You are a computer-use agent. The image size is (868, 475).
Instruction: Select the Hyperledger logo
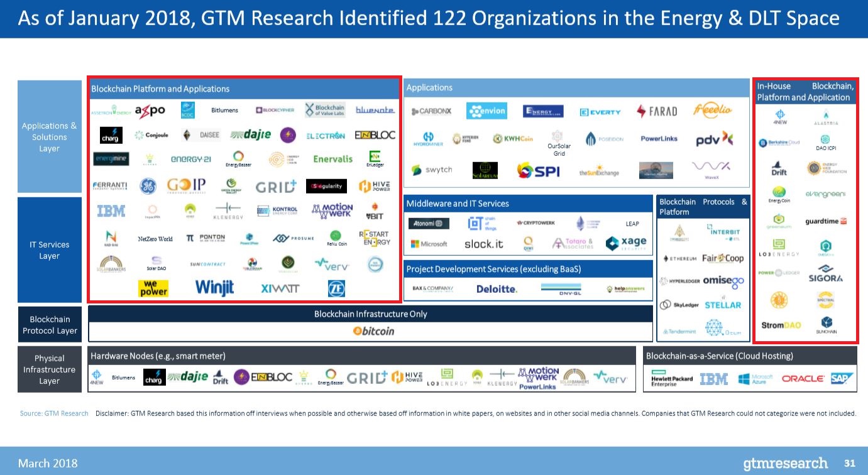pyautogui.click(x=680, y=281)
